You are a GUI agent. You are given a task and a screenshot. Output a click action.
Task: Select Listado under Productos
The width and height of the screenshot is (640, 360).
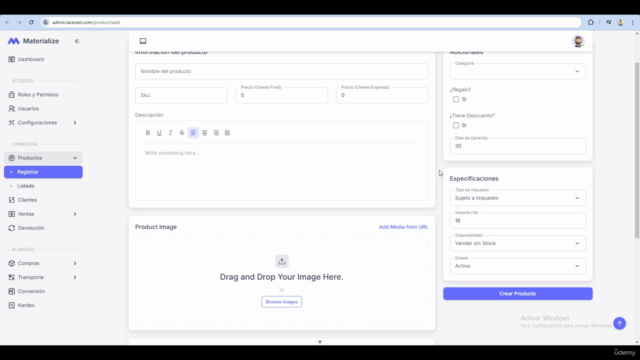click(x=43, y=186)
